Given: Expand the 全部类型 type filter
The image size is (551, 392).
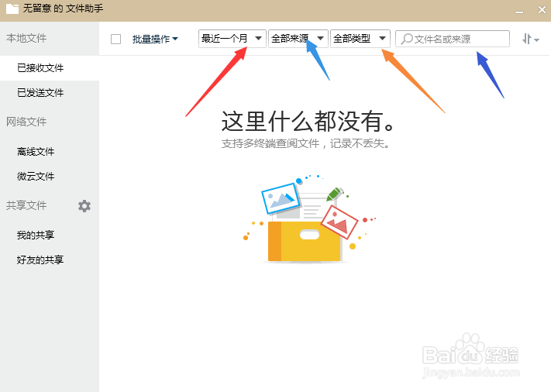Looking at the screenshot, I should [360, 38].
